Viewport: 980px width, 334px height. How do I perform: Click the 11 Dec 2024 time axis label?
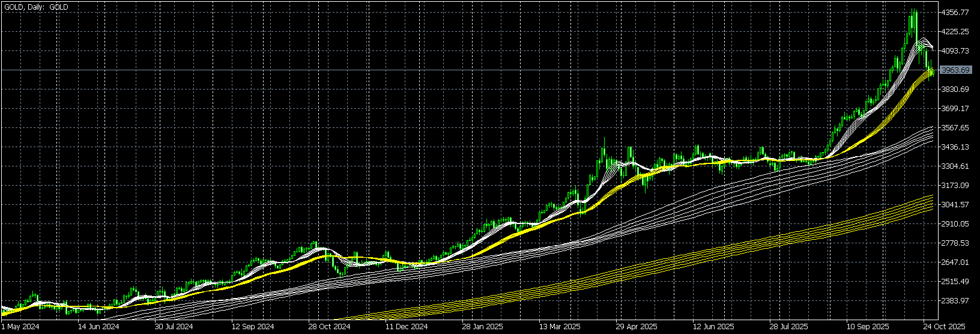[407, 327]
